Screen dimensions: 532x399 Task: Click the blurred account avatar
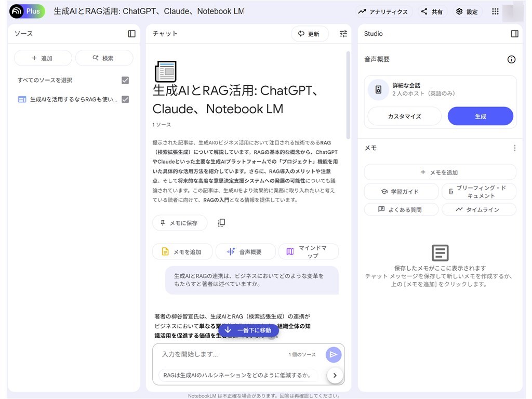(513, 11)
